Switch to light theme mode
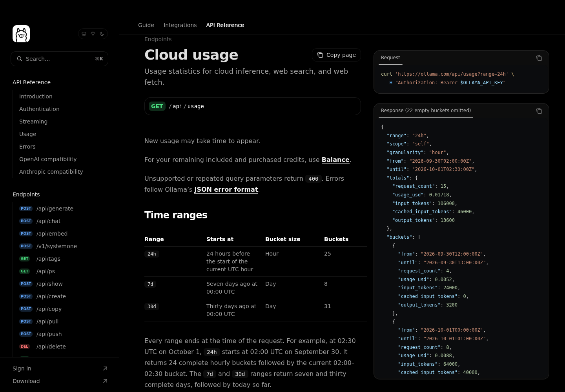 click(x=93, y=34)
